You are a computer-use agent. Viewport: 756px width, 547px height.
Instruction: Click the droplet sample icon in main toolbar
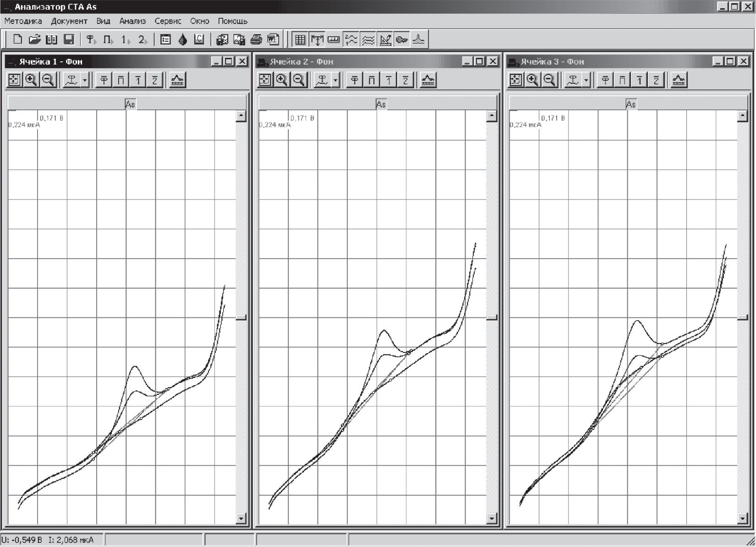[182, 39]
